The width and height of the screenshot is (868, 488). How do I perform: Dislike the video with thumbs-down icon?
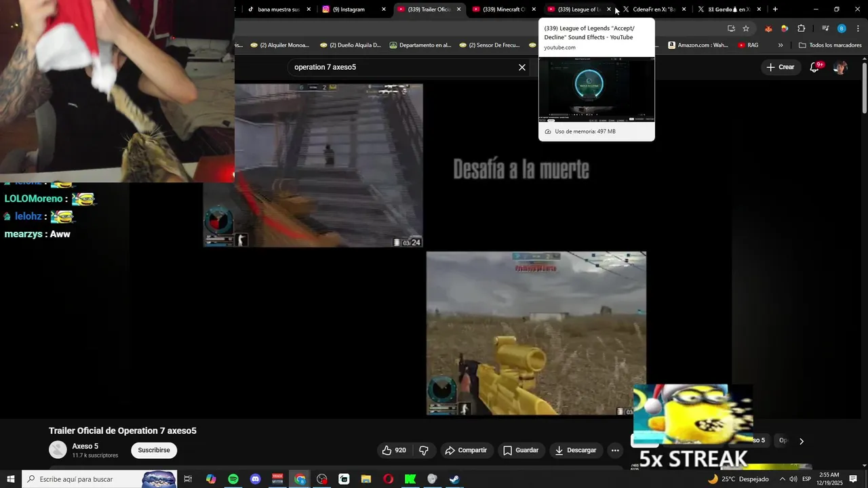(424, 450)
